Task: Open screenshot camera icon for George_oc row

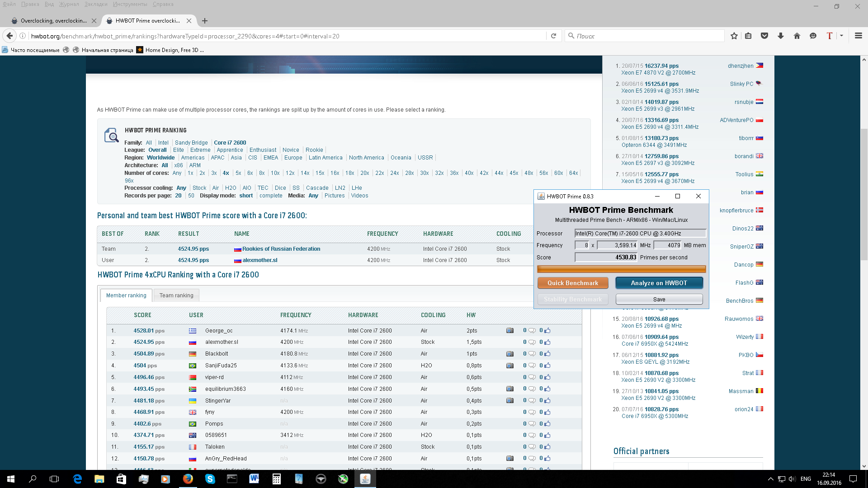Action: point(510,331)
